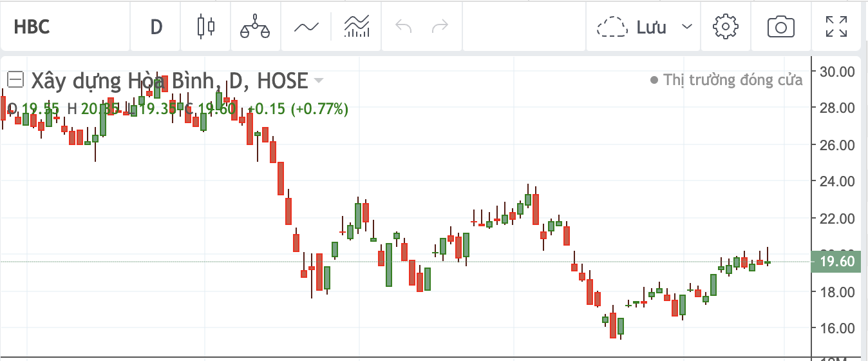Click the redo arrow
This screenshot has width=868, height=361.
440,27
